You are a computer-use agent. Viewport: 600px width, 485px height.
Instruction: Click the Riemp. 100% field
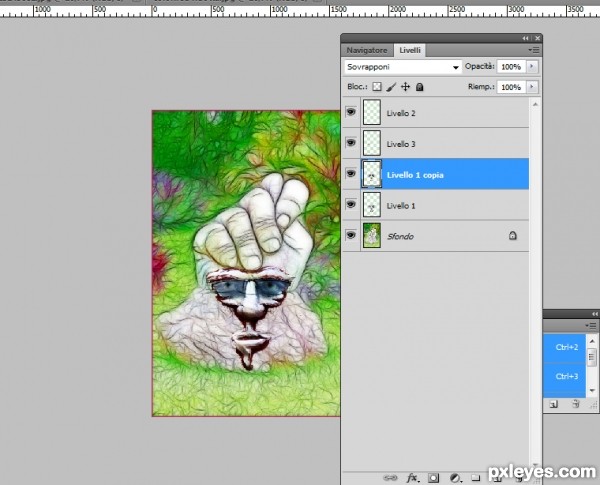(512, 87)
